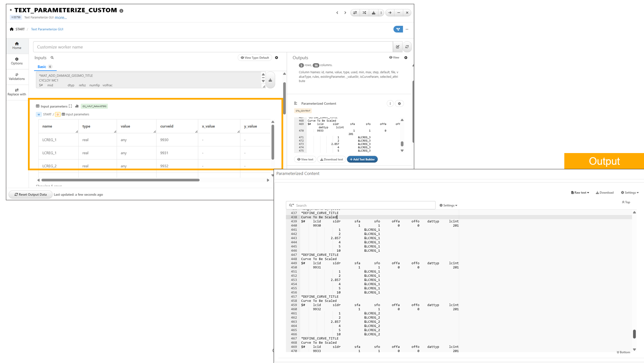The width and height of the screenshot is (644, 363).
Task: Open the Options sidebar section
Action: 17,61
